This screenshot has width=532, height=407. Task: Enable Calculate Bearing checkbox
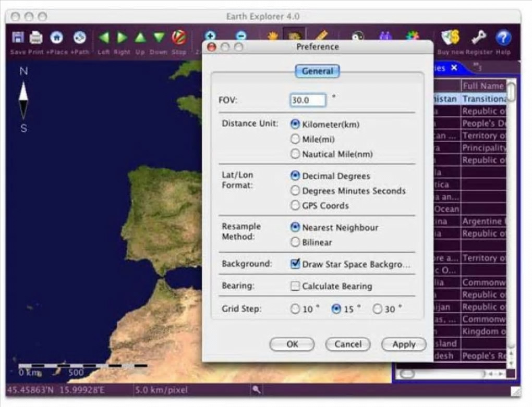click(295, 286)
